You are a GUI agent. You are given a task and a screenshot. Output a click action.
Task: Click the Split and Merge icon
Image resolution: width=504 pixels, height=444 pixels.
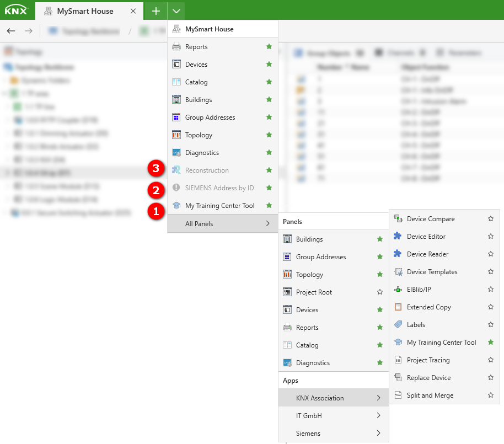398,395
